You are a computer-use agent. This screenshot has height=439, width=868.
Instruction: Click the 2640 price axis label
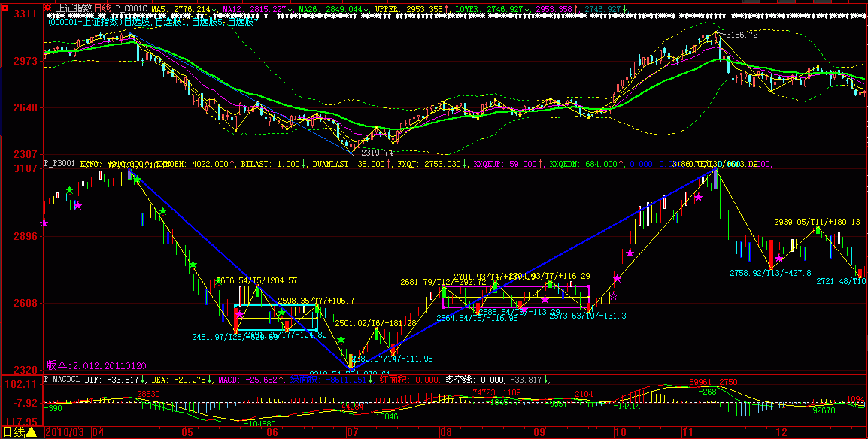[x=25, y=107]
